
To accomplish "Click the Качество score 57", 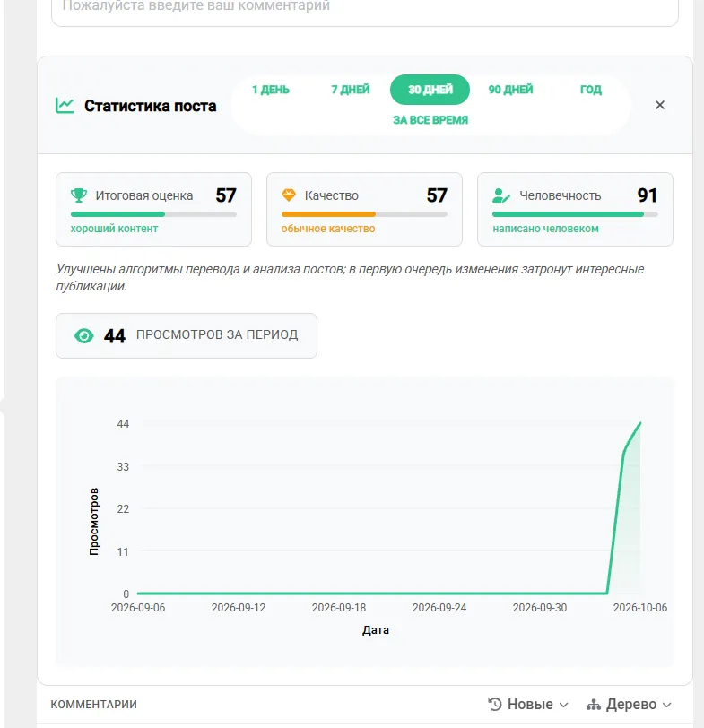I will pyautogui.click(x=437, y=195).
